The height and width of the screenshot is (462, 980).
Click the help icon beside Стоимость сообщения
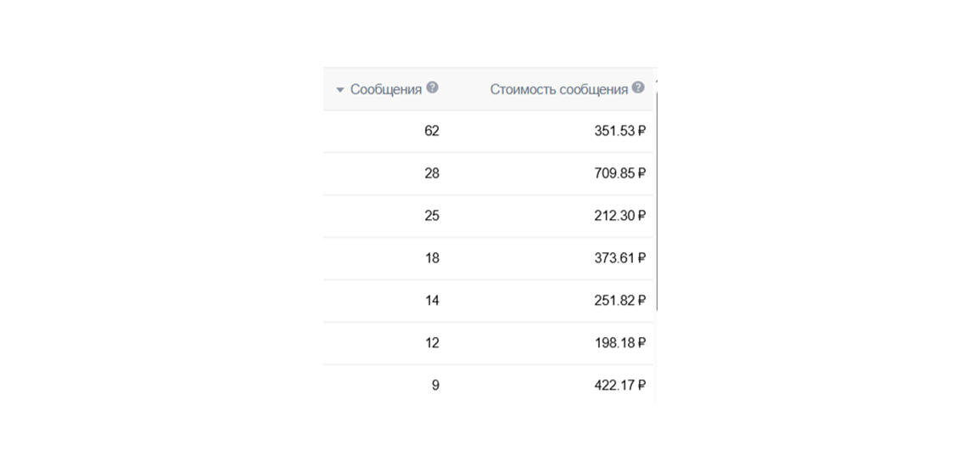(638, 87)
